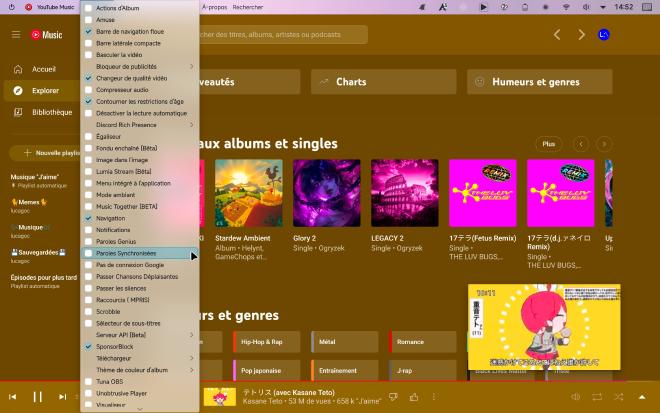Enable the Actions d'Album plugin
660x413 pixels.
point(88,8)
